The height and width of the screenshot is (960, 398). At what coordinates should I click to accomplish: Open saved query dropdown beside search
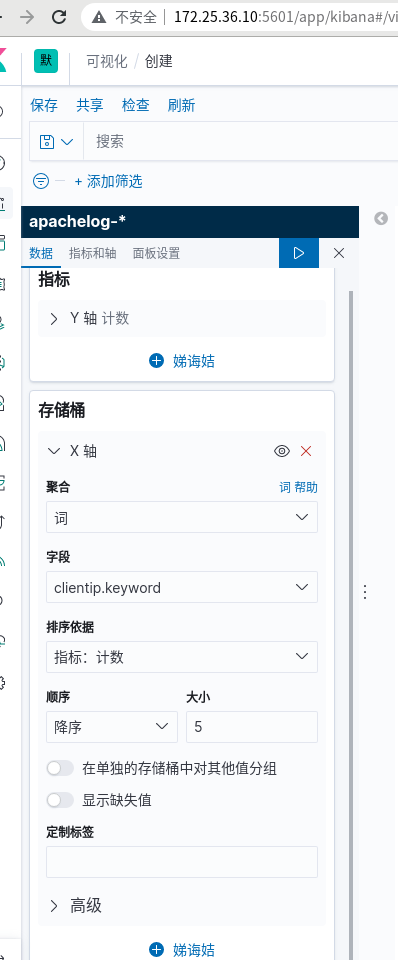click(x=56, y=142)
